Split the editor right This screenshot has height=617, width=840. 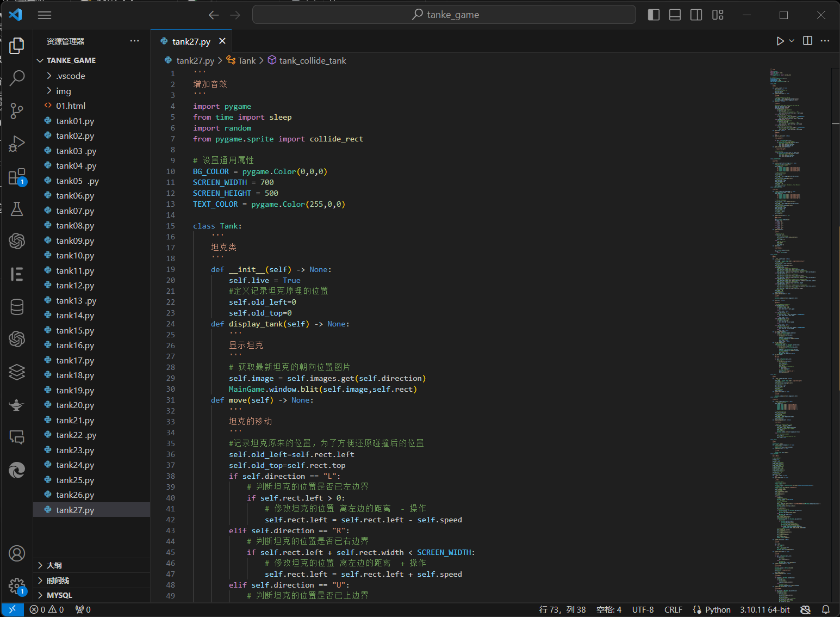pos(807,41)
